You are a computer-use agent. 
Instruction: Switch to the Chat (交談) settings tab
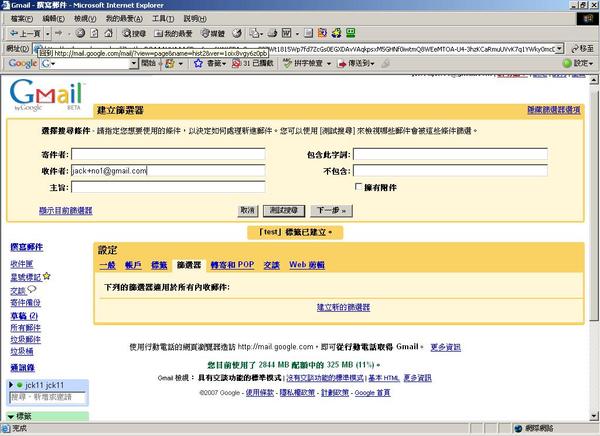(x=272, y=265)
